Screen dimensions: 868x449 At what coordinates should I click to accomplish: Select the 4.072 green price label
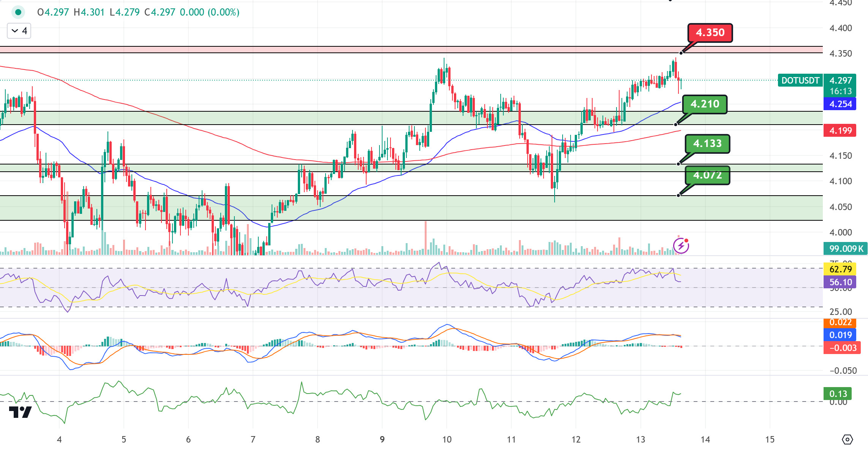[707, 175]
